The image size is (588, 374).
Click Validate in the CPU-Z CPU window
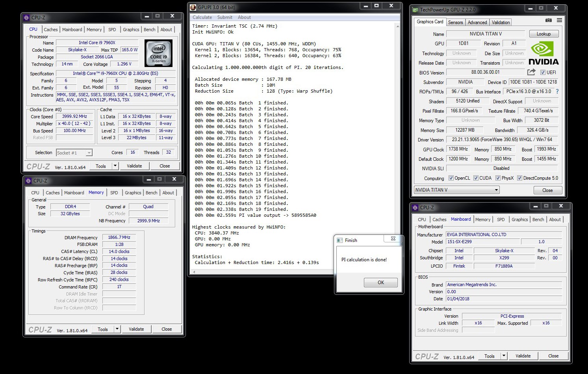tap(134, 166)
